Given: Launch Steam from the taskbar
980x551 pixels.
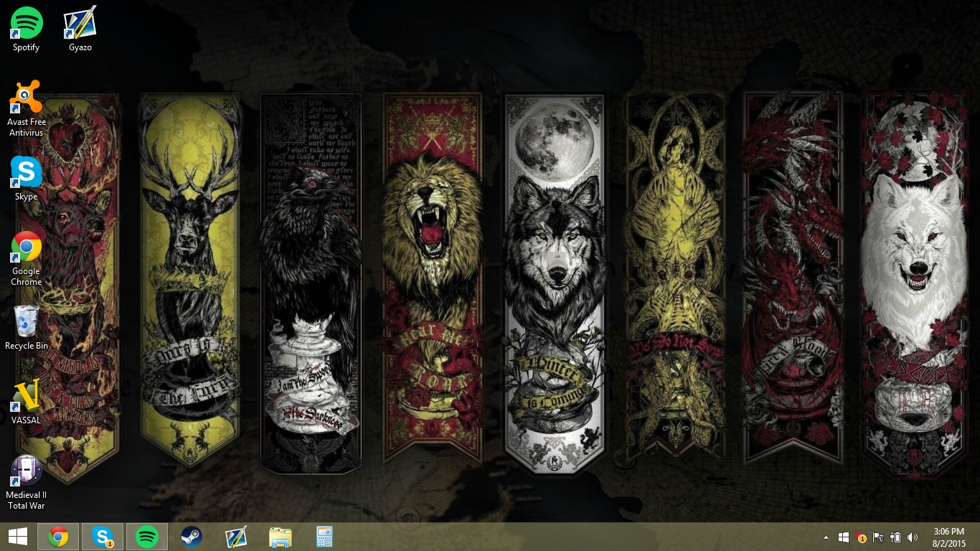Looking at the screenshot, I should (x=192, y=537).
